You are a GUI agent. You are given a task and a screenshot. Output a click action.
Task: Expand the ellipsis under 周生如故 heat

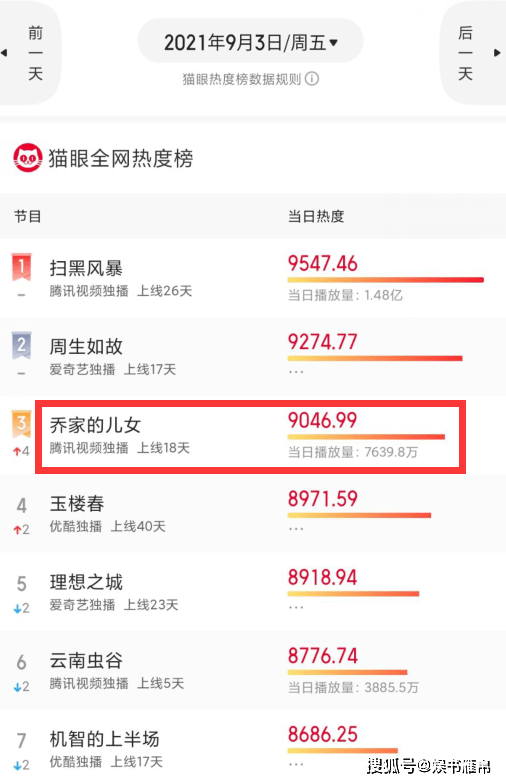(x=296, y=372)
